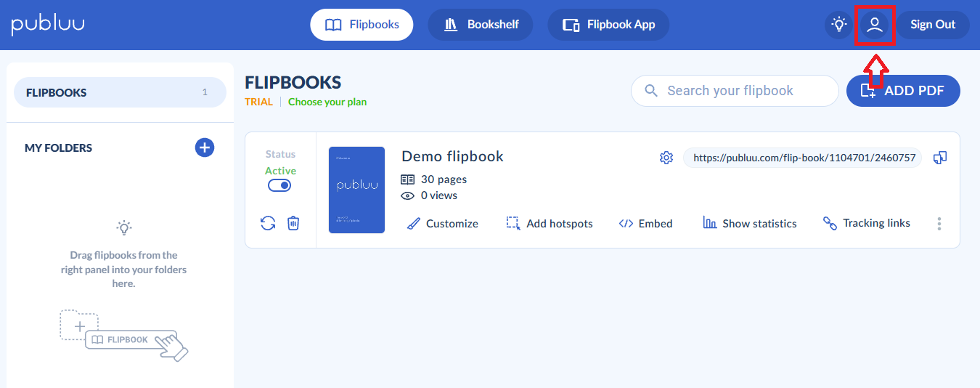This screenshot has height=388, width=980.
Task: Open flipbook settings gear icon
Action: tap(666, 158)
